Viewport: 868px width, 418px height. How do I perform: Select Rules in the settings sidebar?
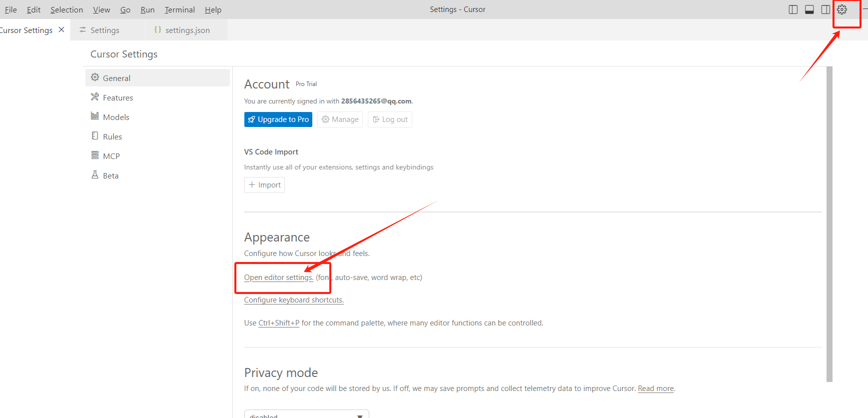[x=157, y=136]
